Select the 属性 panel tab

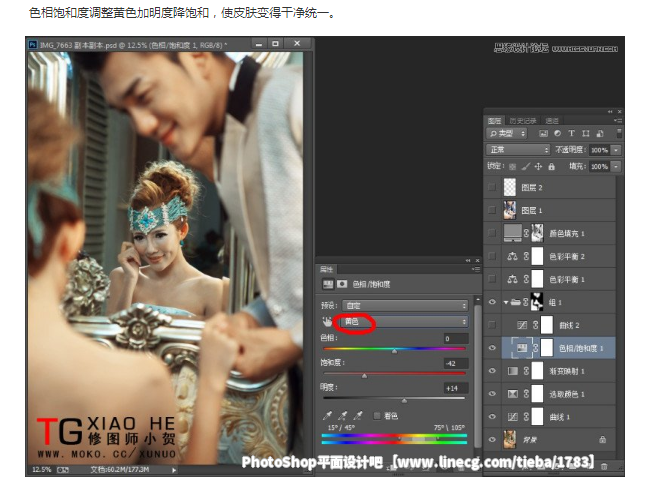326,270
